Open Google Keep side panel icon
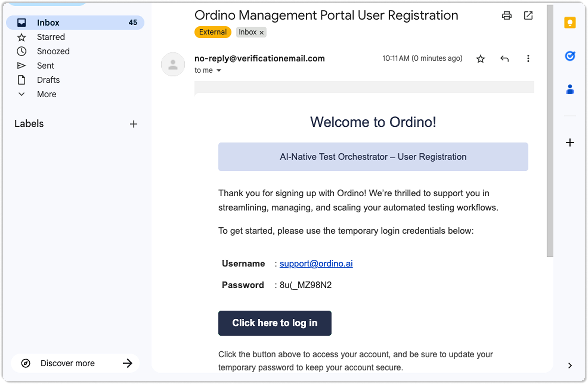The height and width of the screenshot is (384, 588). pyautogui.click(x=570, y=23)
